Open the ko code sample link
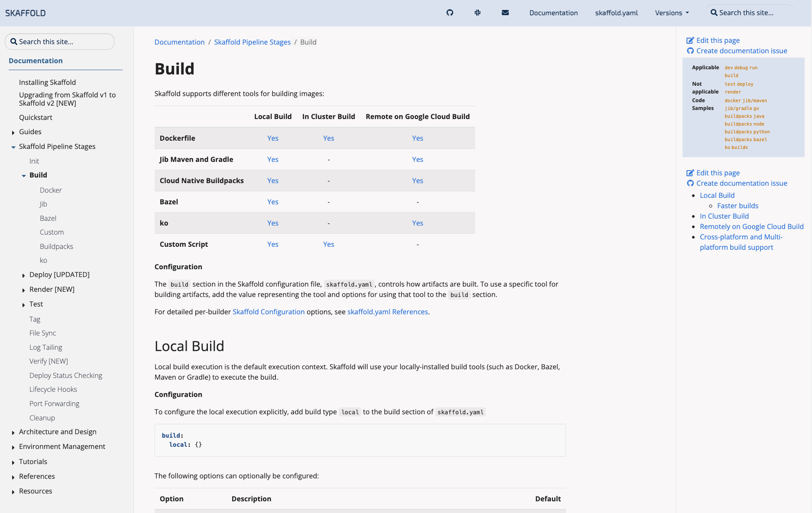This screenshot has width=812, height=513. tap(727, 147)
